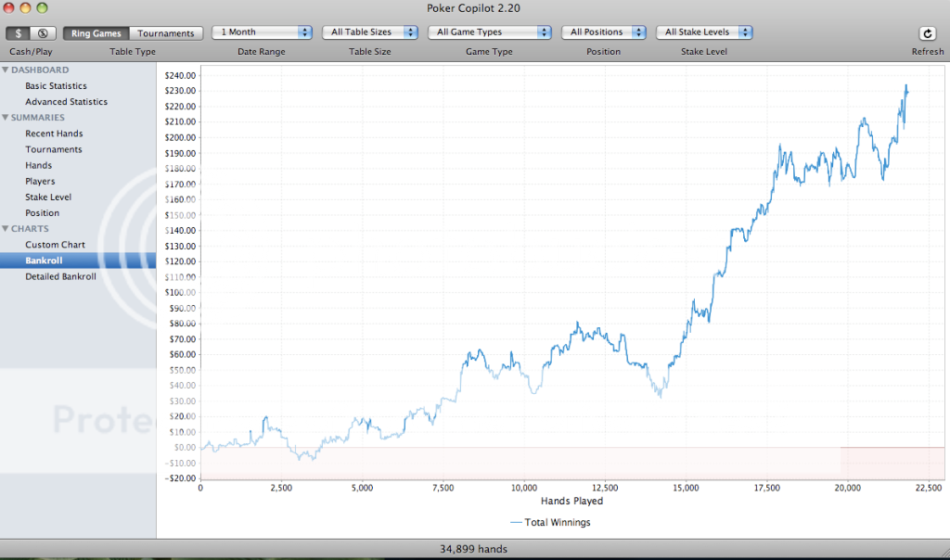The image size is (950, 560).
Task: Select Players summary in sidebar
Action: (40, 181)
